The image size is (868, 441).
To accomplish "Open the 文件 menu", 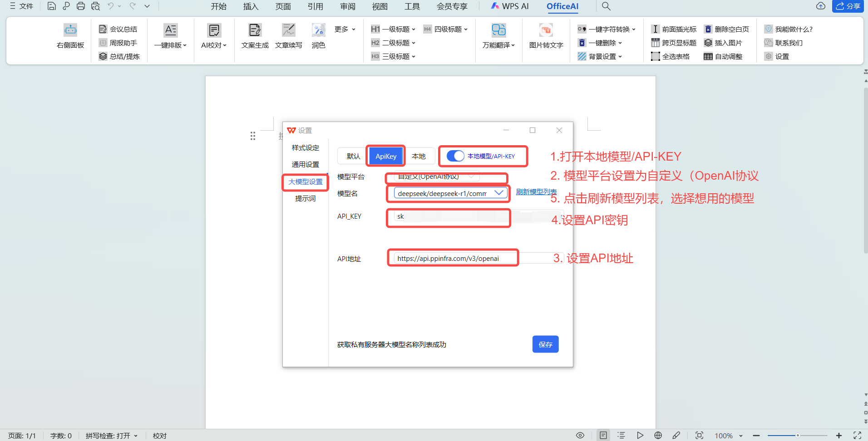I will [21, 6].
